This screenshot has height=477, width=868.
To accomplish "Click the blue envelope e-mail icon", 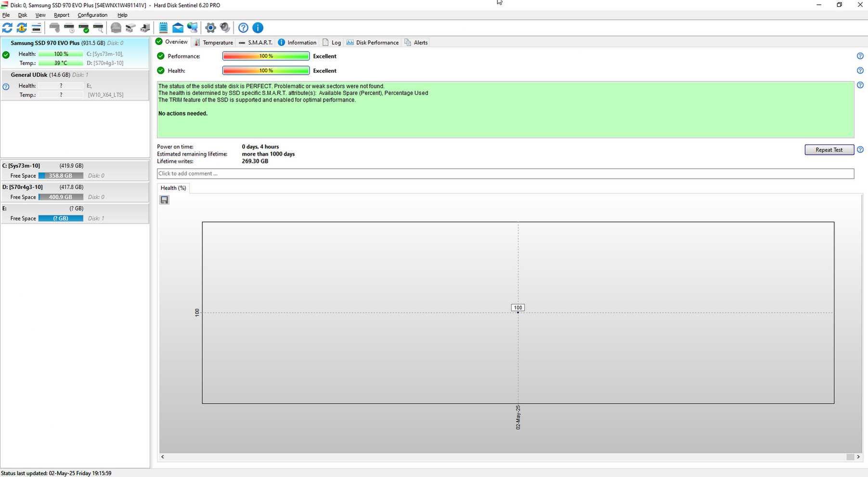I will point(178,28).
